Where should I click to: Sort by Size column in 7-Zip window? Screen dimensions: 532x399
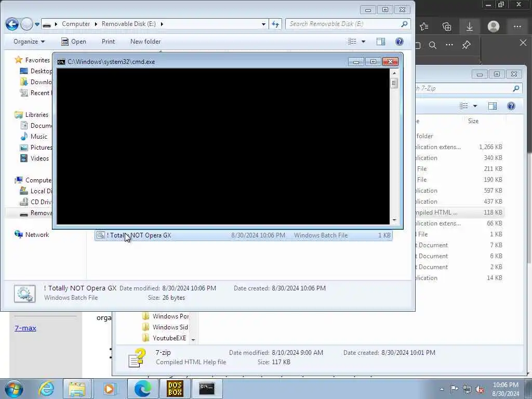[473, 121]
